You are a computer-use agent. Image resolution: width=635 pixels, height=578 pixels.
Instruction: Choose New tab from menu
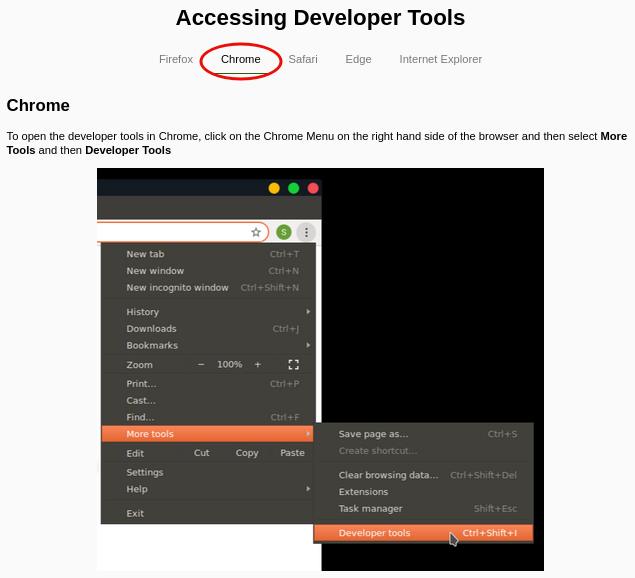pyautogui.click(x=209, y=254)
